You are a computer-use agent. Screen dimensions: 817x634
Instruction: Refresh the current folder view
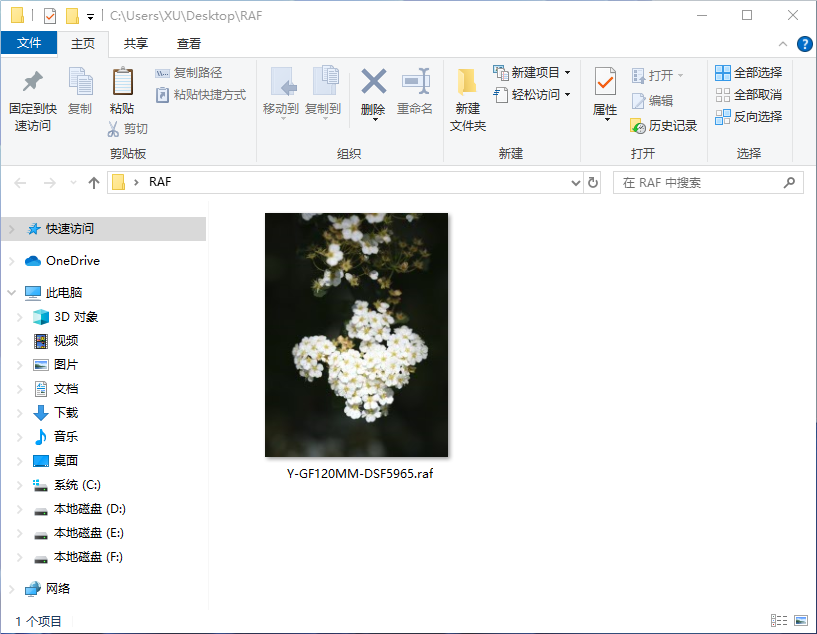pos(593,183)
